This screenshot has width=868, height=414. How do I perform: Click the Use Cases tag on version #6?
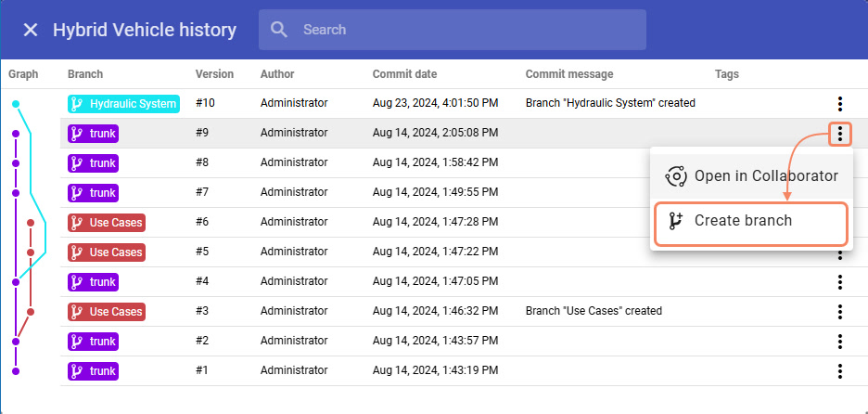tap(107, 223)
